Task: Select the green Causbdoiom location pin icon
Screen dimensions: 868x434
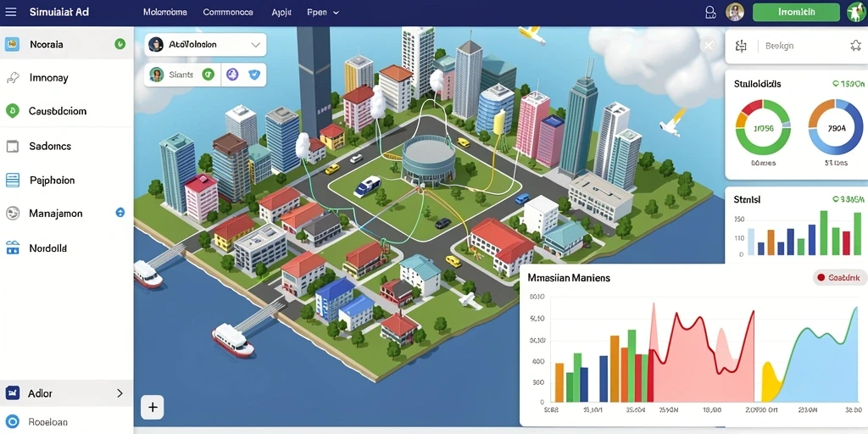Action: [12, 111]
